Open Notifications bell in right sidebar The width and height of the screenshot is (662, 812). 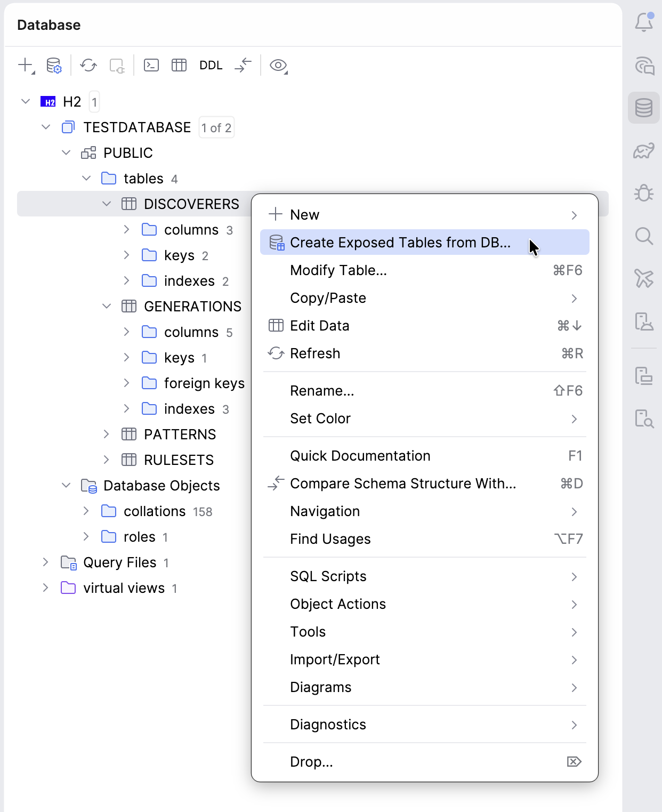point(644,22)
